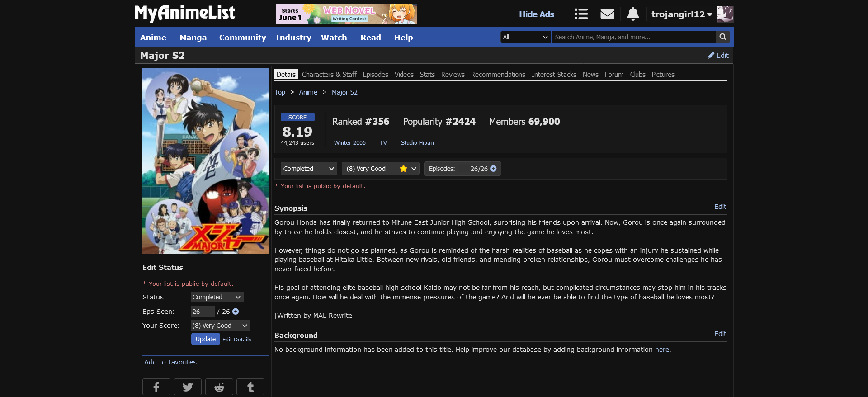This screenshot has height=397, width=868.
Task: Click the user profile avatar
Action: 725,14
